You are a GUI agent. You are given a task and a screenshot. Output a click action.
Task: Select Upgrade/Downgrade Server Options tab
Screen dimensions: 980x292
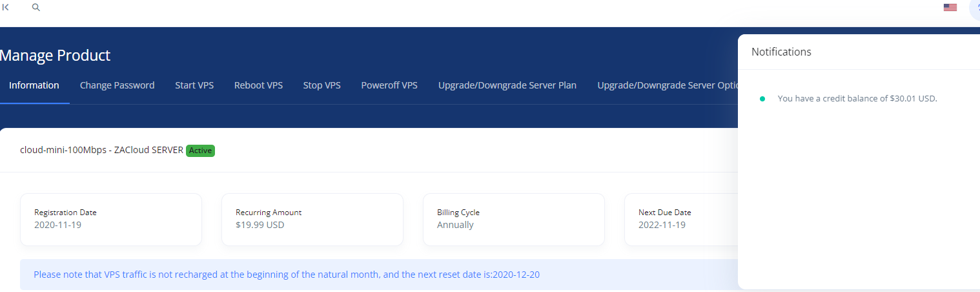(668, 85)
